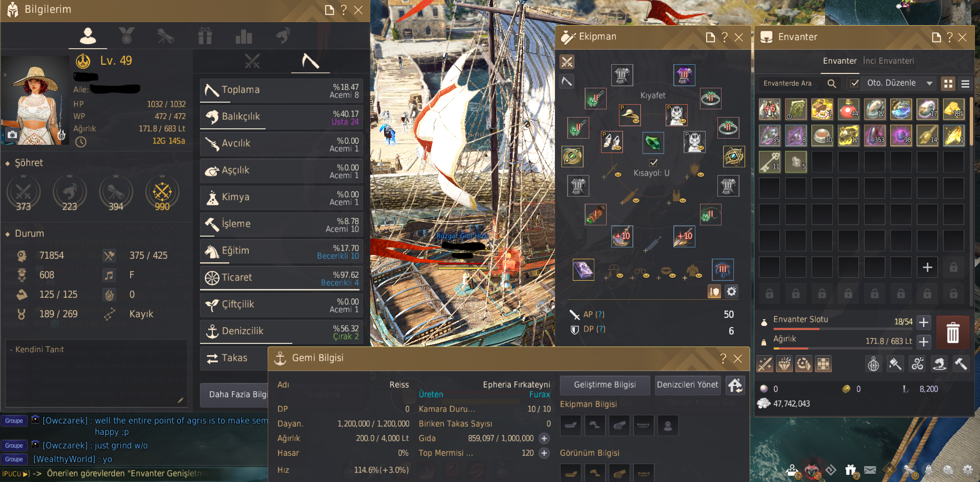Open the gift icon with badge 79
980x482 pixels.
click(x=851, y=470)
